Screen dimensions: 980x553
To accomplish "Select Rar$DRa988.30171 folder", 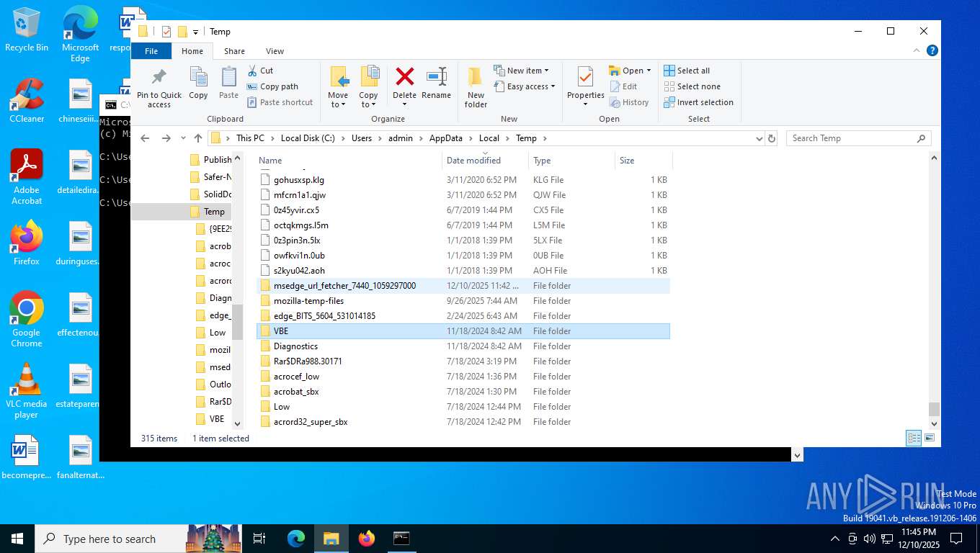I will coord(463,361).
